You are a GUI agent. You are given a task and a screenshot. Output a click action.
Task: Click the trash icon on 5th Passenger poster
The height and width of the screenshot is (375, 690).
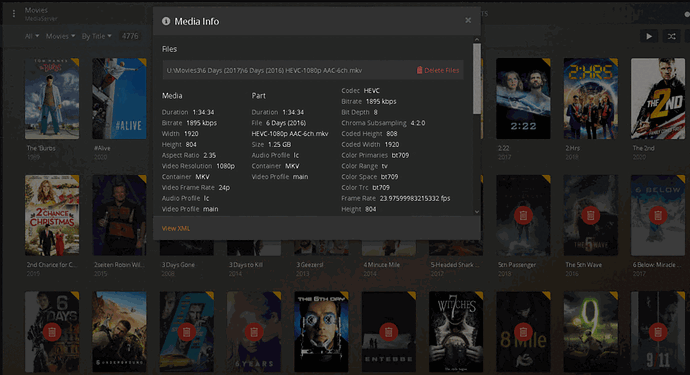pyautogui.click(x=523, y=215)
